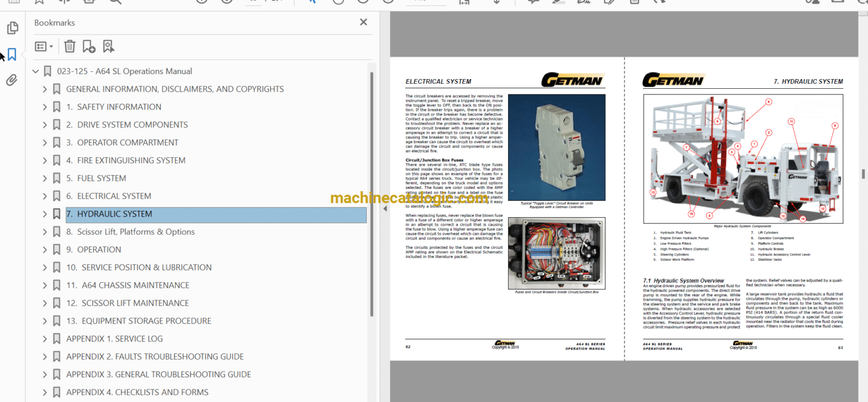The width and height of the screenshot is (868, 402).
Task: Expand the APPENDIX 4. CHECKLISTS AND FORMS bookmark
Action: tap(45, 392)
